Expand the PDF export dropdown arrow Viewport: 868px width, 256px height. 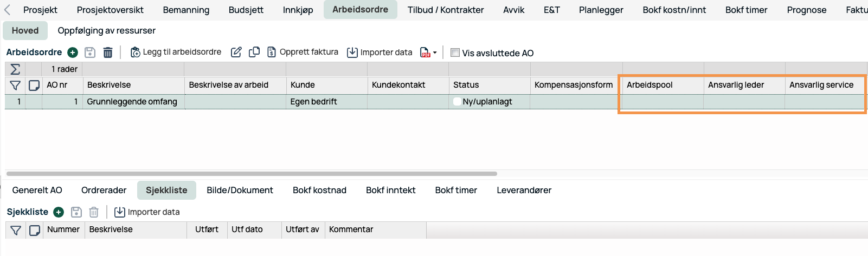[435, 53]
